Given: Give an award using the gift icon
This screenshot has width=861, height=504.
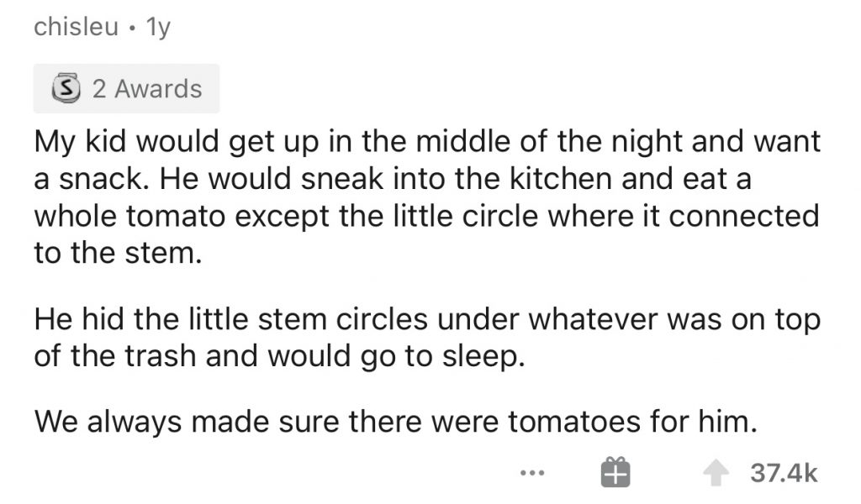Looking at the screenshot, I should 615,473.
